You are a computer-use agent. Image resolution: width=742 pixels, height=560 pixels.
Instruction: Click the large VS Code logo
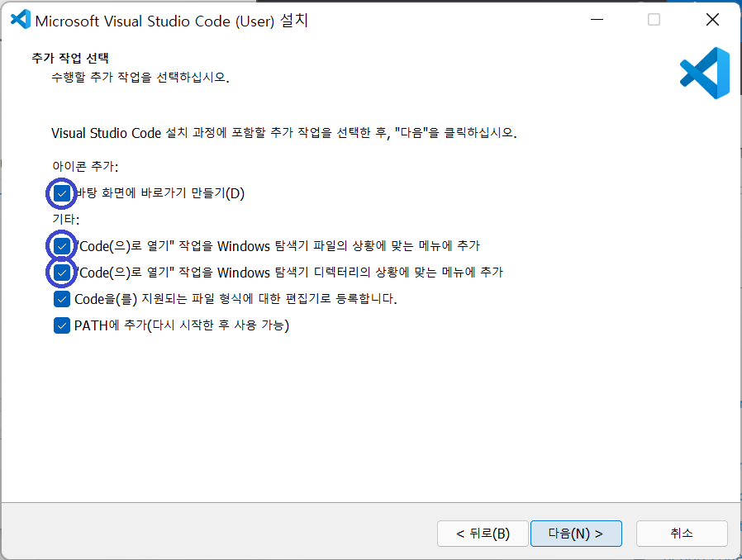pos(705,73)
